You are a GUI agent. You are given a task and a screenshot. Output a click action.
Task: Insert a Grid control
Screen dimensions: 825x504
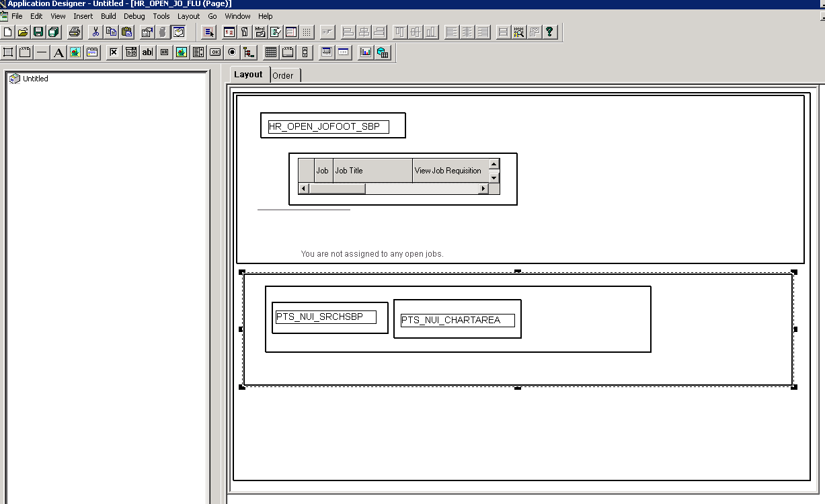271,52
